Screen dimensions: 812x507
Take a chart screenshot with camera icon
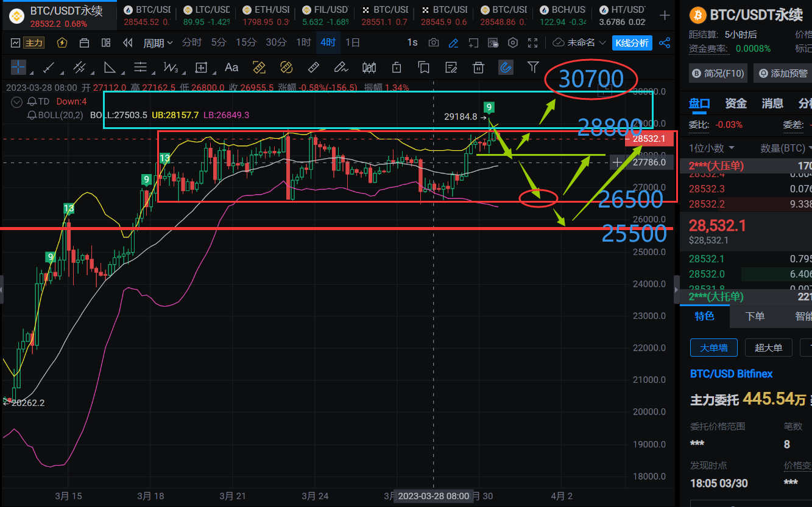(434, 43)
